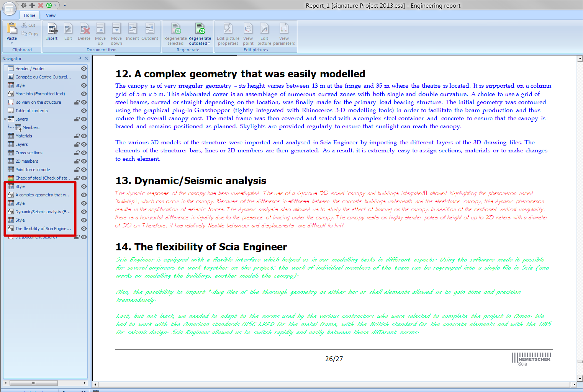Toggle visibility eye of Members
Screen dimensions: 583x392
(x=84, y=127)
